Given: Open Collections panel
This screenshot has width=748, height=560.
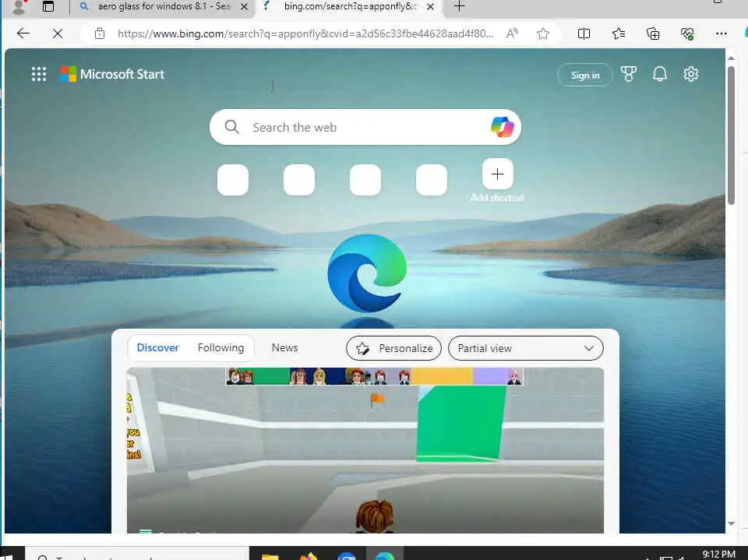Looking at the screenshot, I should (x=653, y=33).
